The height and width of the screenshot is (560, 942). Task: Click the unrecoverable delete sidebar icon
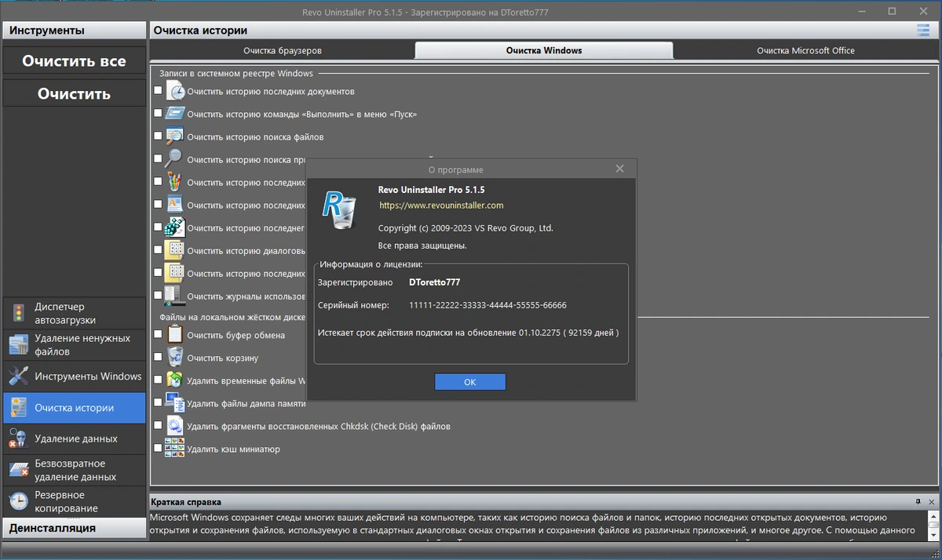click(18, 470)
